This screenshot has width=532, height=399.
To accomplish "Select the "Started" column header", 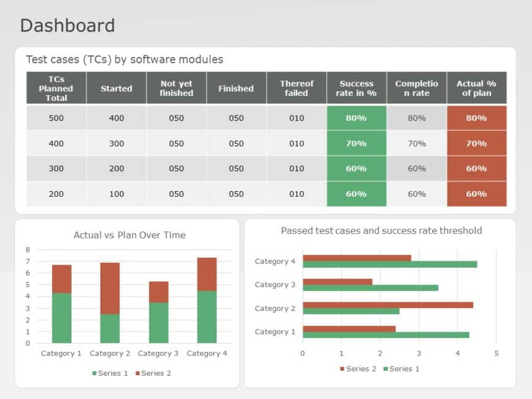I will click(x=116, y=89).
